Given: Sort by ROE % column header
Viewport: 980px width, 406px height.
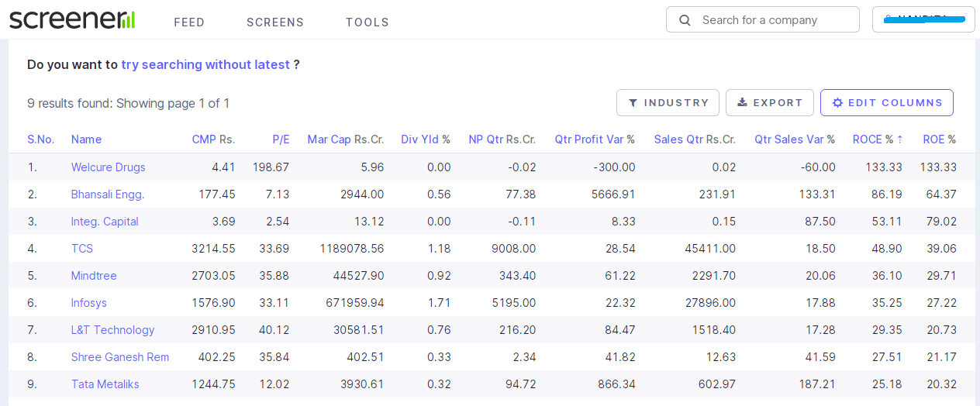Looking at the screenshot, I should click(939, 139).
